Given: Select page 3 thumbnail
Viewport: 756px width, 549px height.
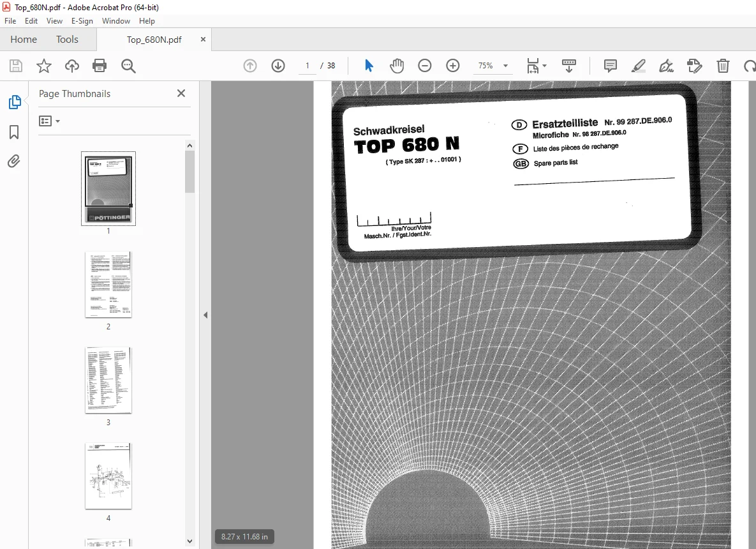Looking at the screenshot, I should pyautogui.click(x=108, y=380).
